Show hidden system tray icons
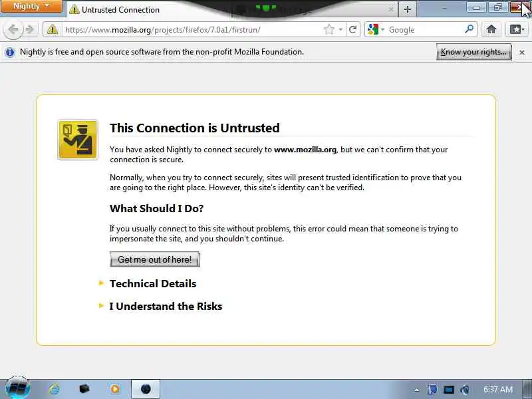This screenshot has width=532, height=399. pyautogui.click(x=417, y=390)
